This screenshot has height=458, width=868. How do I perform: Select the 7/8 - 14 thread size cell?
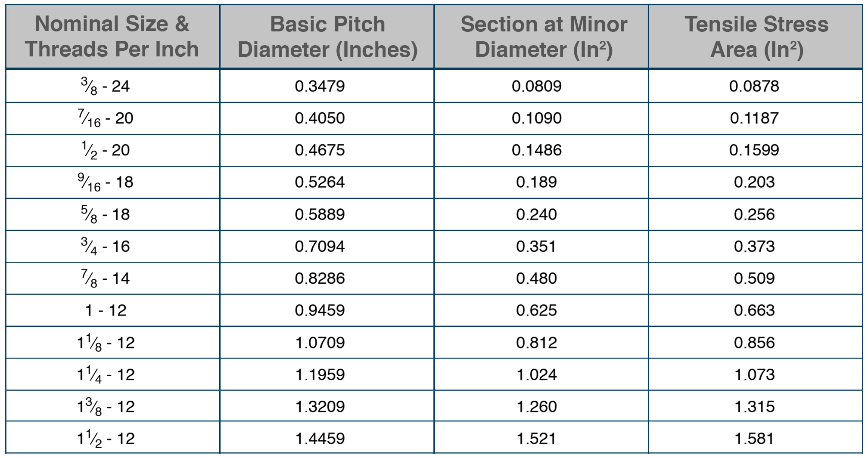click(x=106, y=279)
